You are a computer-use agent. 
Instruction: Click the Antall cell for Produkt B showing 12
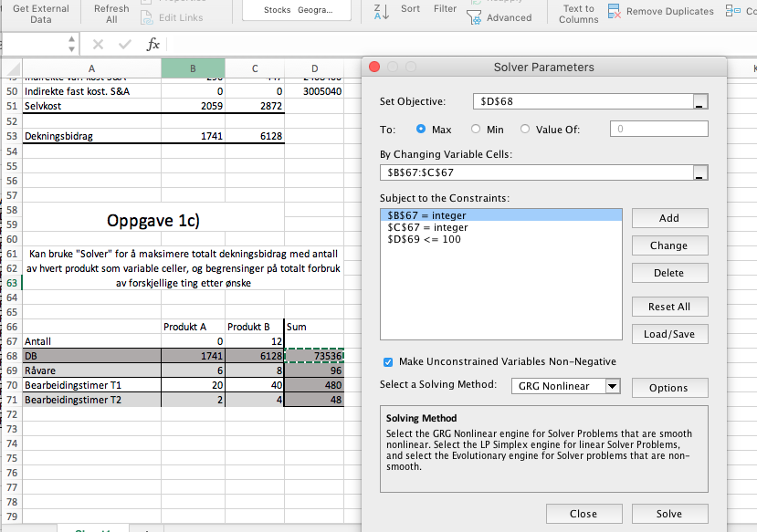(x=255, y=341)
